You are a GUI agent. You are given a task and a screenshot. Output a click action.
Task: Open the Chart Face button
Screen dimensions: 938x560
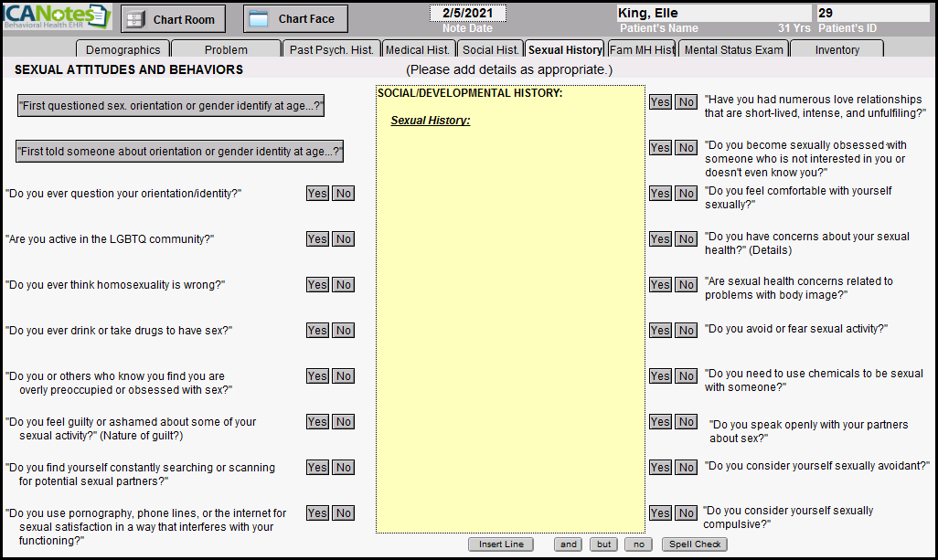pyautogui.click(x=295, y=19)
